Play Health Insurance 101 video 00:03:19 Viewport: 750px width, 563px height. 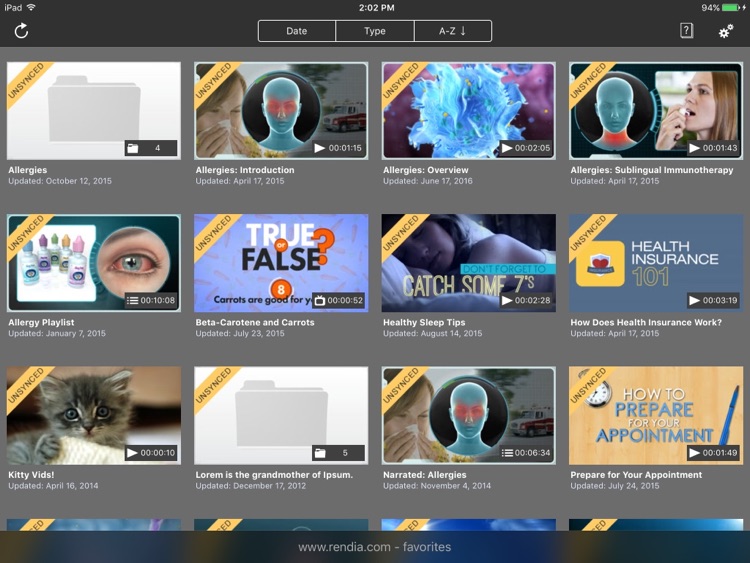713,300
